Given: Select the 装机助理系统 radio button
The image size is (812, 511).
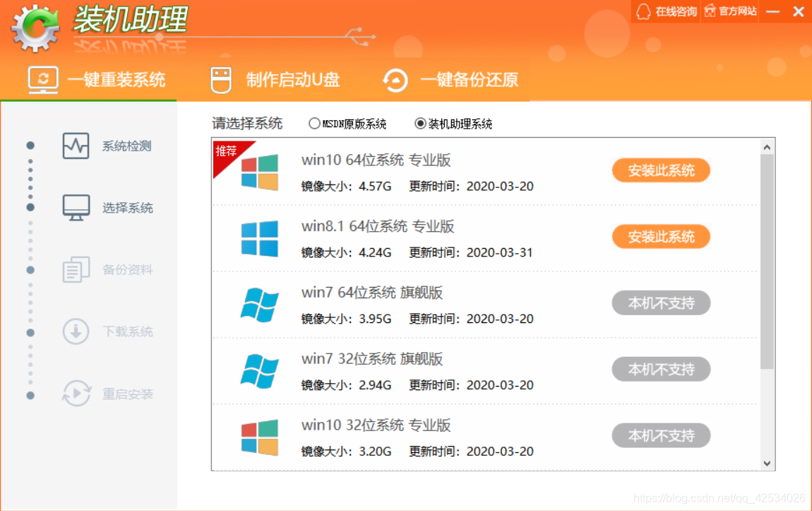Looking at the screenshot, I should pyautogui.click(x=420, y=124).
